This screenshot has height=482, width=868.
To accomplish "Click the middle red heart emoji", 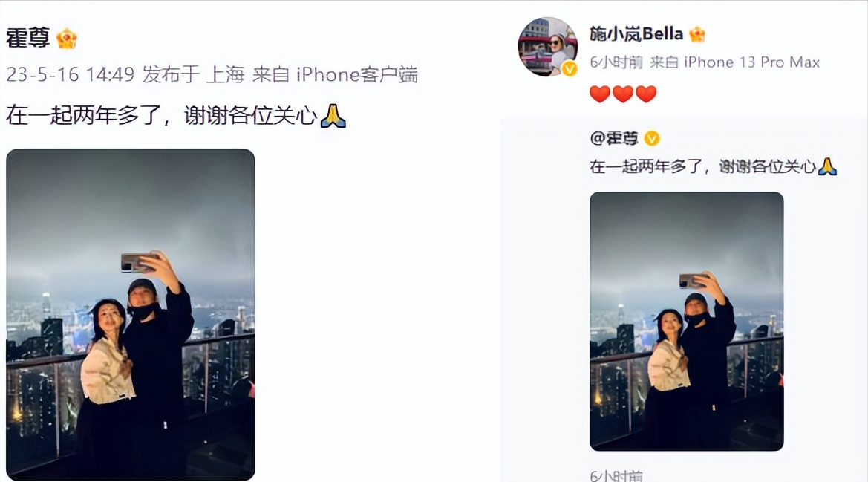I will point(623,94).
